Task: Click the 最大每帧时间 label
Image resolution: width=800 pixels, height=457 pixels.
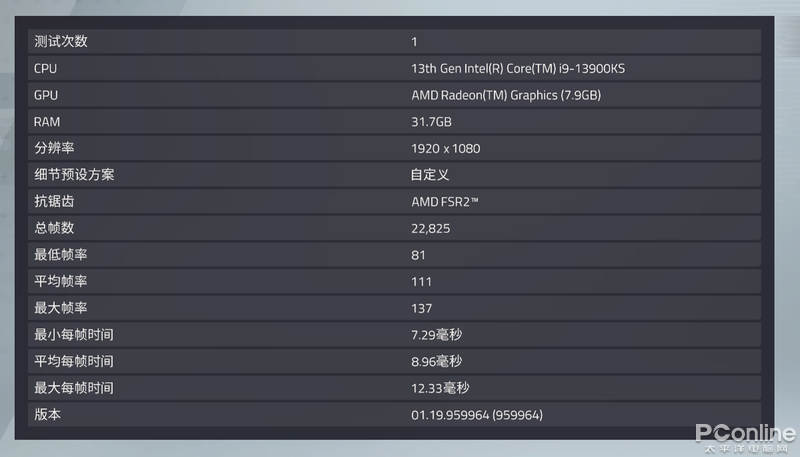Action: tap(74, 388)
